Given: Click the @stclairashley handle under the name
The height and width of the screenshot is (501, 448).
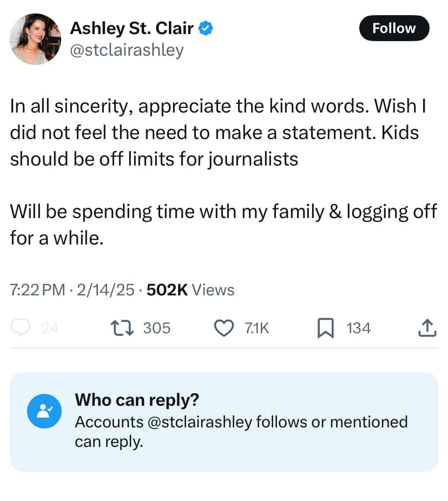Looking at the screenshot, I should pos(127,50).
